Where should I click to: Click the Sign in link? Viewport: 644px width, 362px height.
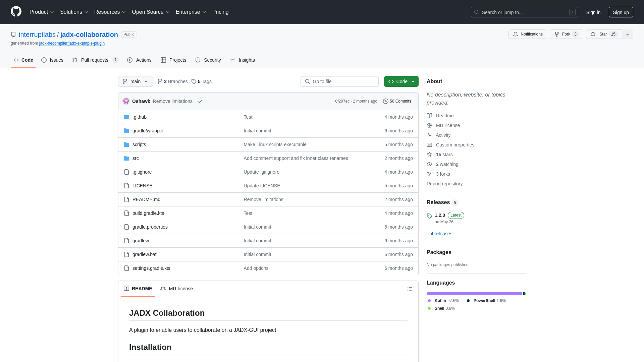593,12
